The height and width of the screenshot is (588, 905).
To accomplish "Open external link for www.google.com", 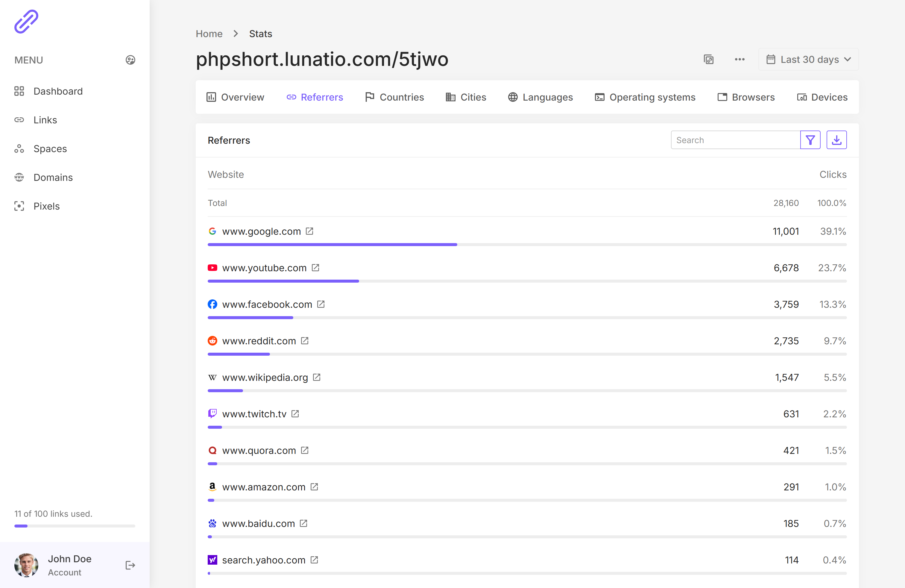I will tap(309, 231).
